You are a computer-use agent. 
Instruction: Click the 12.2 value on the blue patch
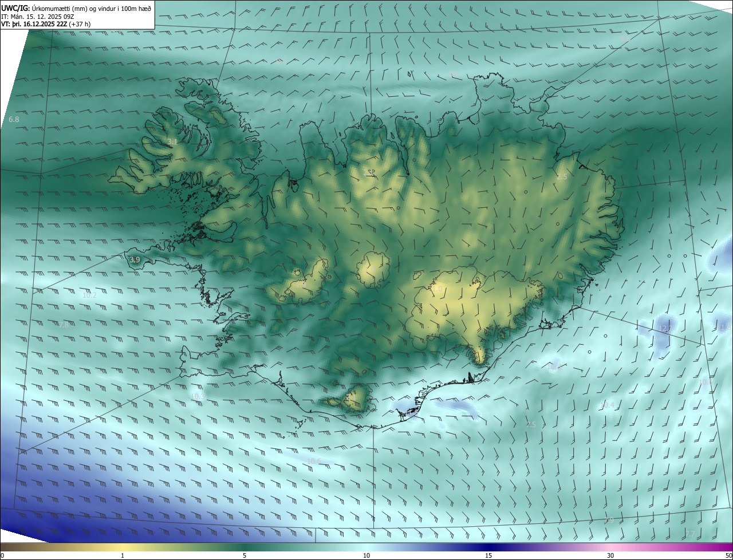pyautogui.click(x=665, y=328)
